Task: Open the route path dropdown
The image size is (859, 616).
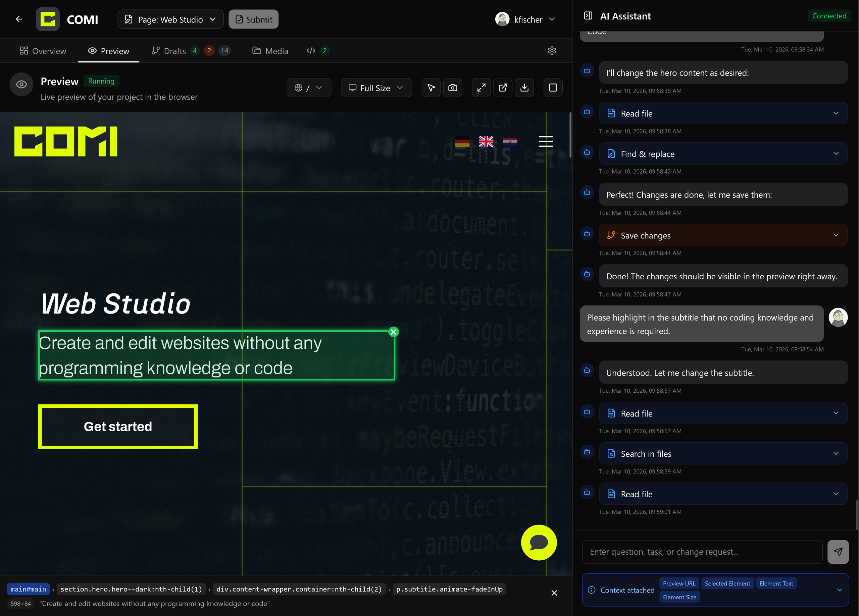Action: [x=309, y=88]
